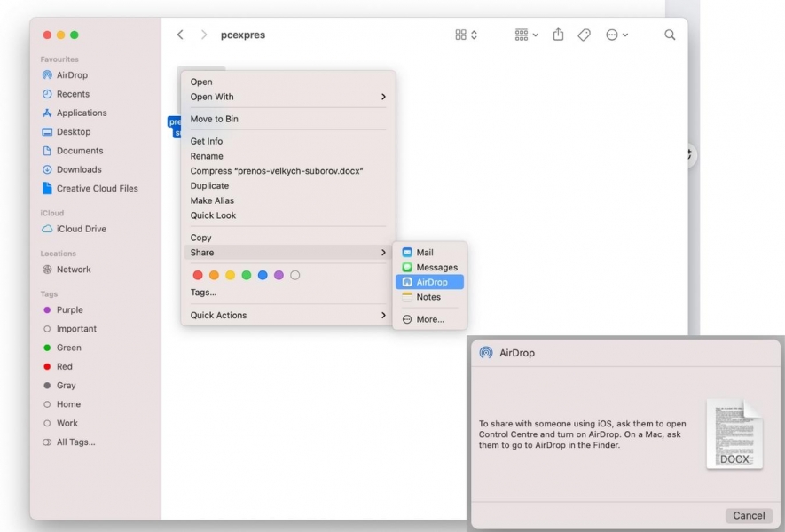Screen dimensions: 785x532
Task: Click the Favourites sidebar heading
Action: point(59,59)
